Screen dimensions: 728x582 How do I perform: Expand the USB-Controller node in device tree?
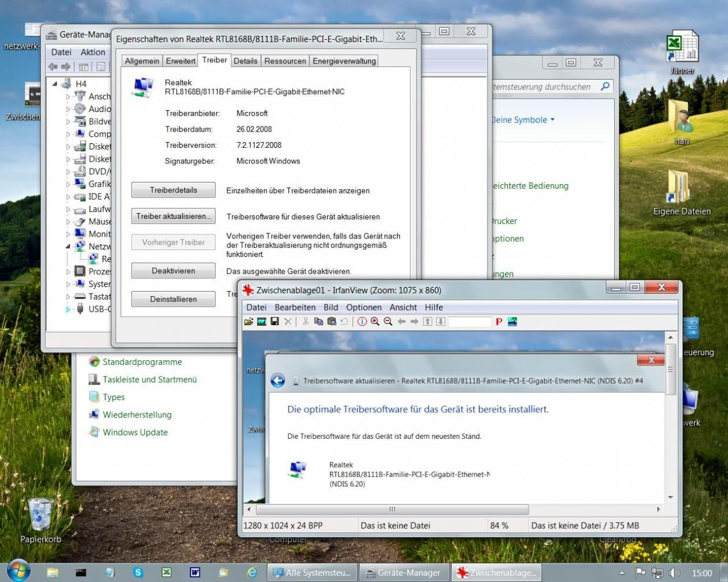68,309
